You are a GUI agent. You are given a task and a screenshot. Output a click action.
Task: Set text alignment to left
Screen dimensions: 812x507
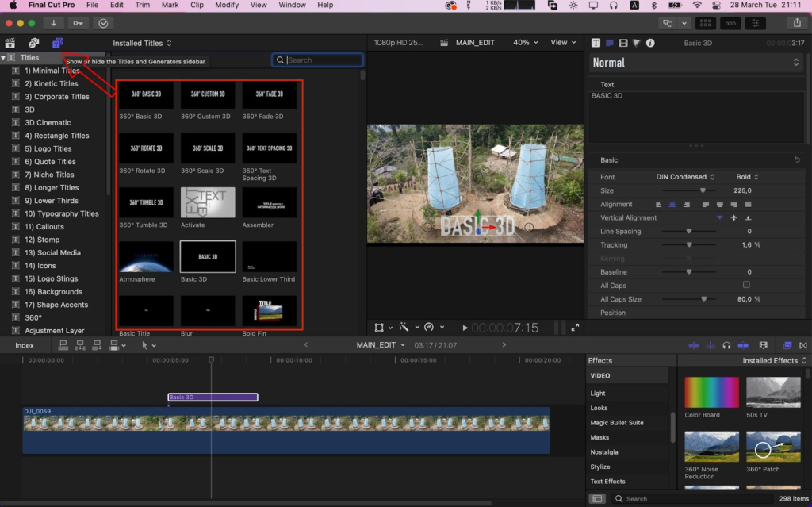click(x=658, y=204)
